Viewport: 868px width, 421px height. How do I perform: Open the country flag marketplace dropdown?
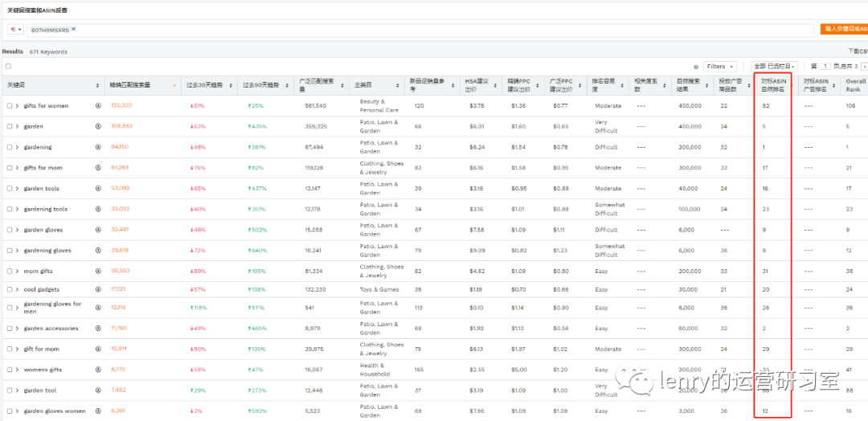click(16, 29)
